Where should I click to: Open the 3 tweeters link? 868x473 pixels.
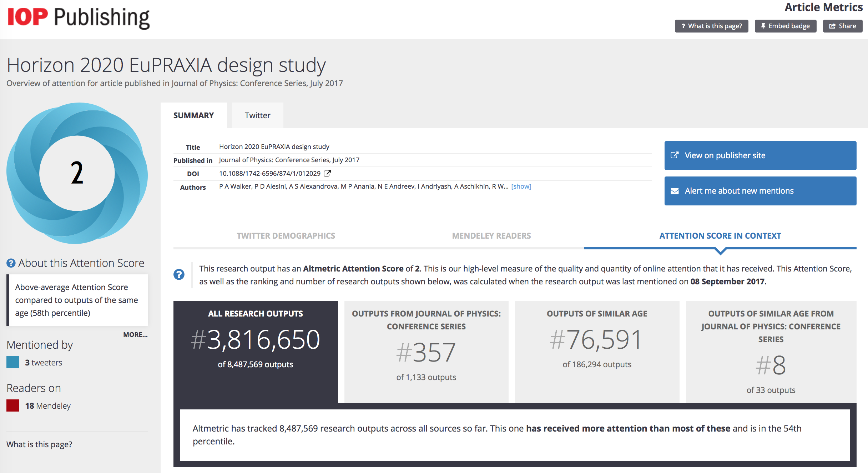pyautogui.click(x=44, y=363)
